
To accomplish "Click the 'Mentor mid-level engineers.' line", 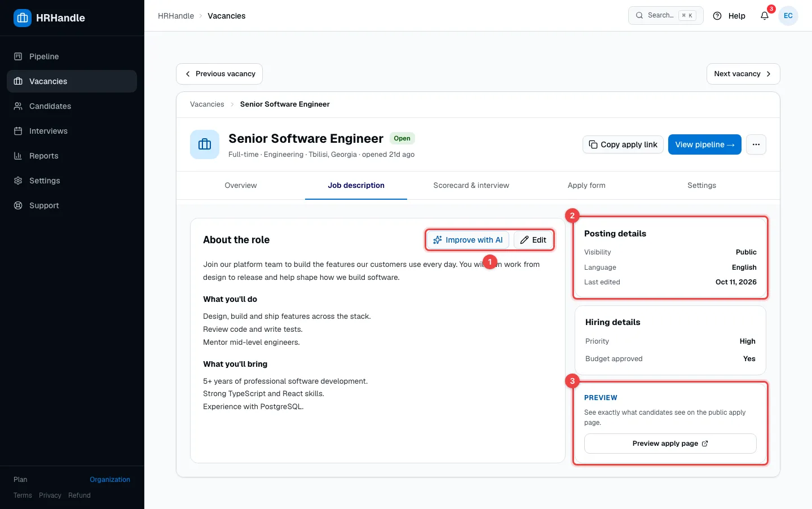I will tap(251, 343).
